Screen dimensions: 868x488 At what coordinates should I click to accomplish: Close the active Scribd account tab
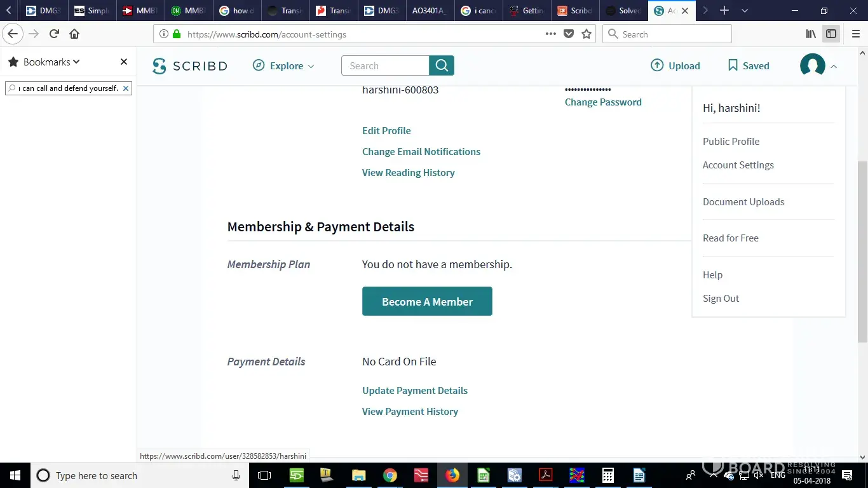coord(685,11)
